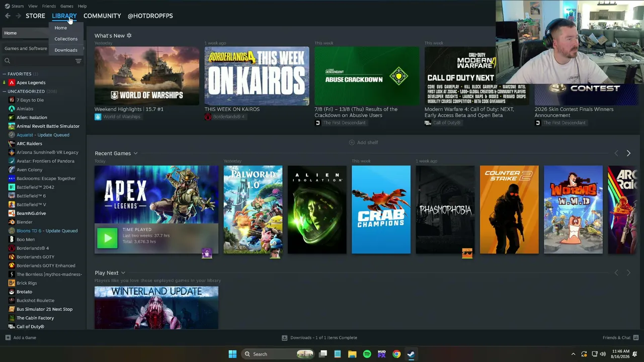Expand the Play Next dropdown

[123, 273]
